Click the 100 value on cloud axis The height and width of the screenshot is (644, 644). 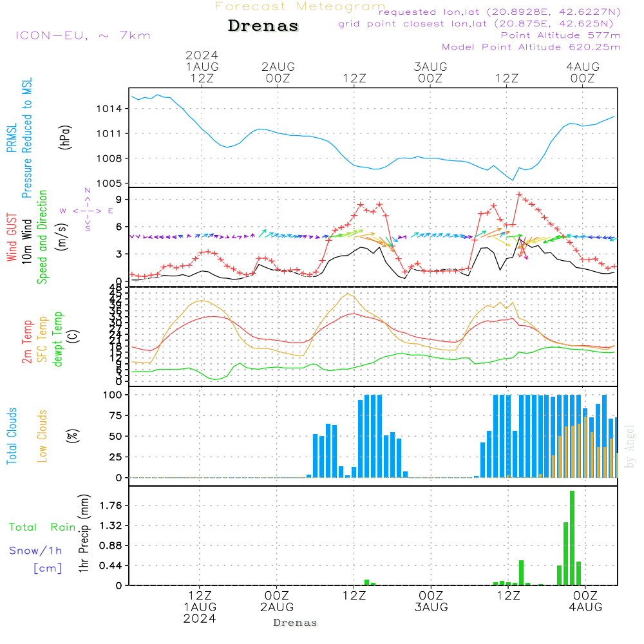[x=112, y=395]
